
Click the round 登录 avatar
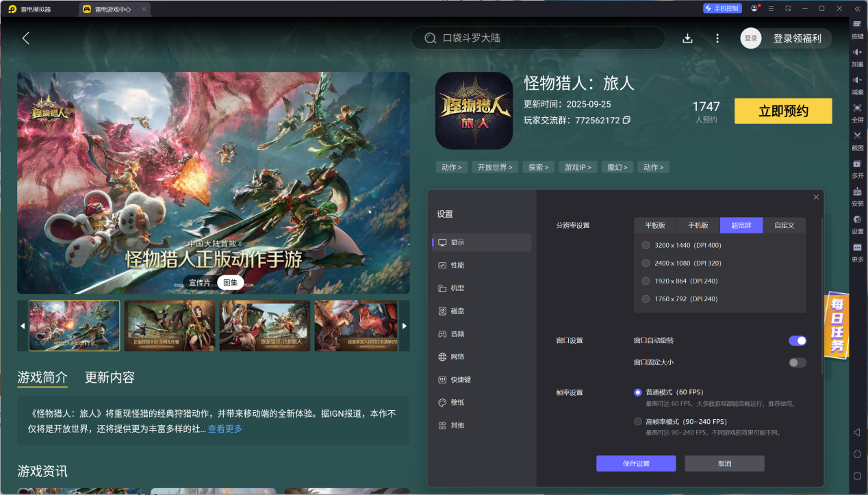[751, 38]
